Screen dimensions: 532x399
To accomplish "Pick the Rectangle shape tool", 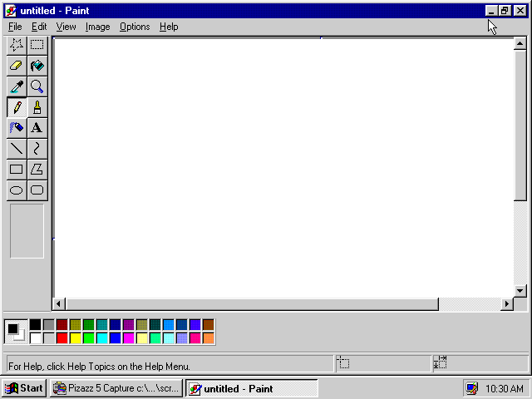I will point(17,170).
